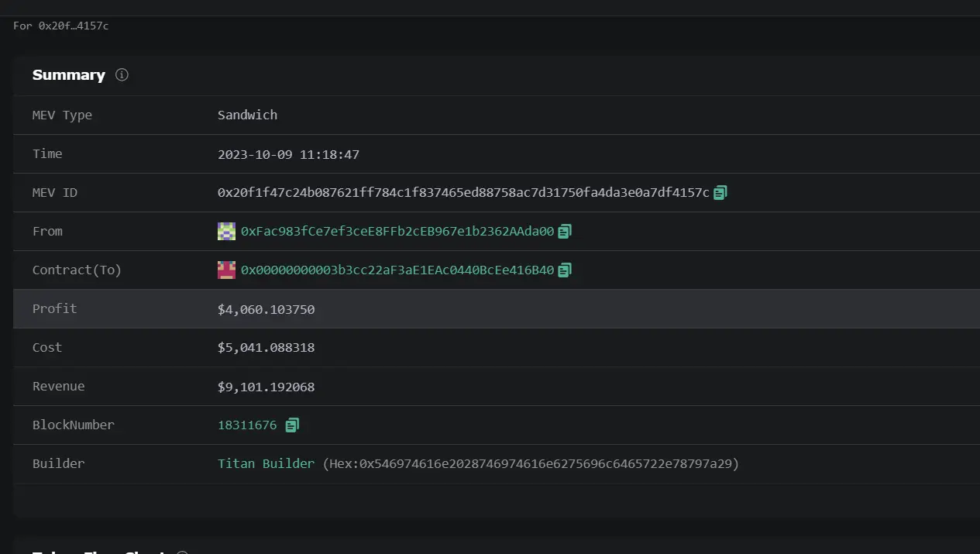Open the Titan Builder link

pyautogui.click(x=266, y=464)
